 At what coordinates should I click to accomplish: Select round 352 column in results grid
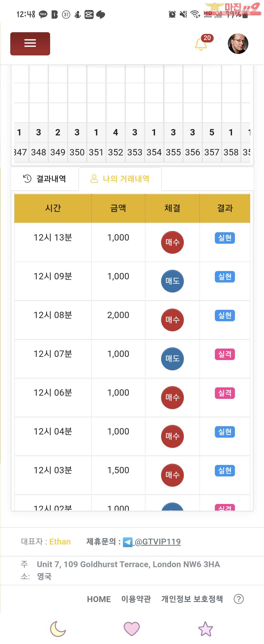[x=115, y=152]
